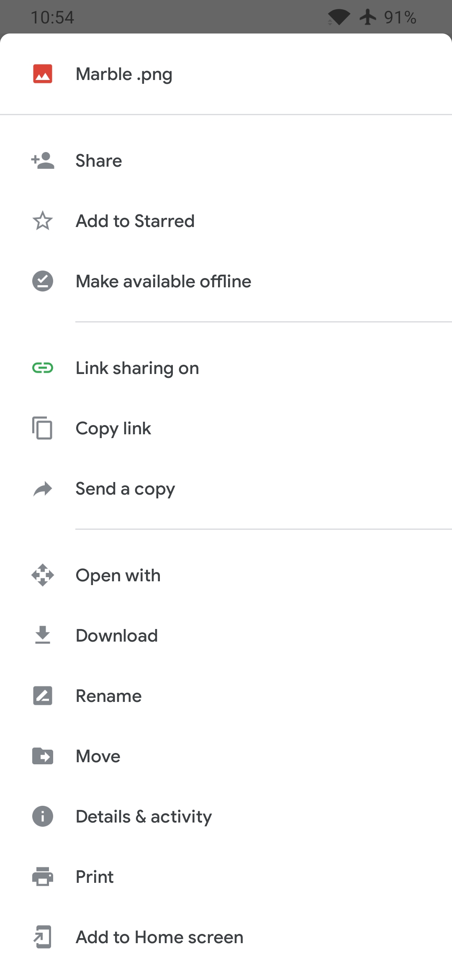Screen dimensions: 452x980
Task: Tap the offline checkmark circle icon
Action: (x=43, y=281)
